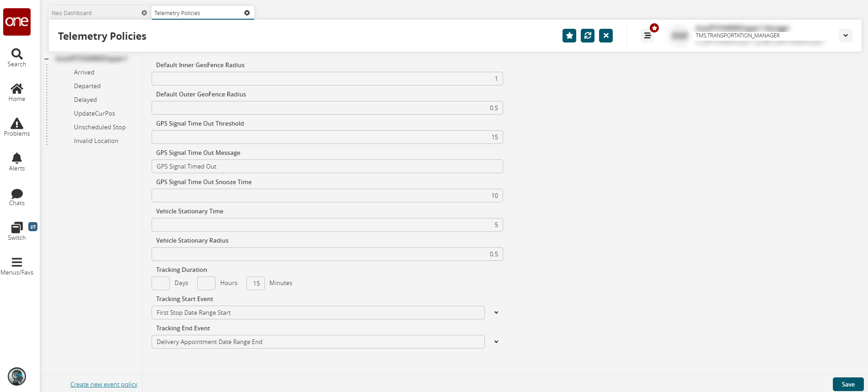
Task: Click the GPS Signal Time Out Message field
Action: (327, 166)
